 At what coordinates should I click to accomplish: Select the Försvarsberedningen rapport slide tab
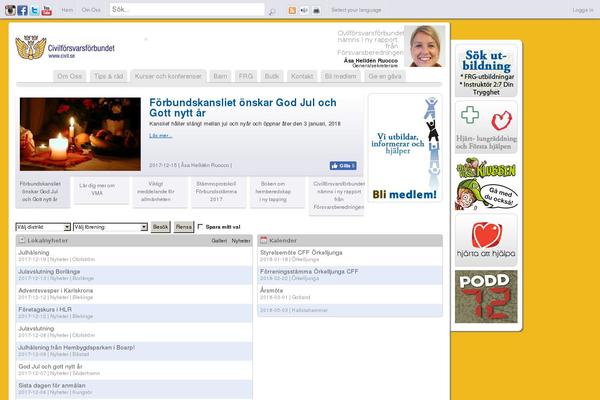(336, 196)
